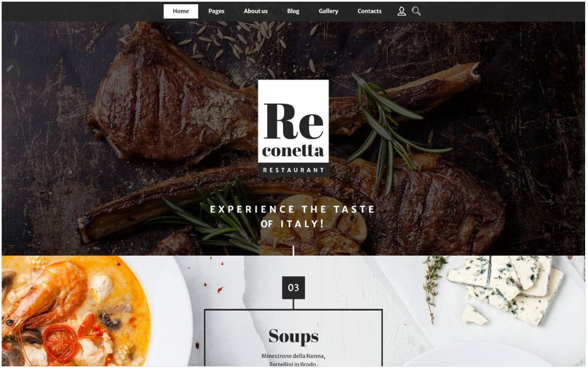Click the pencil edit icon on left edge

point(10,68)
